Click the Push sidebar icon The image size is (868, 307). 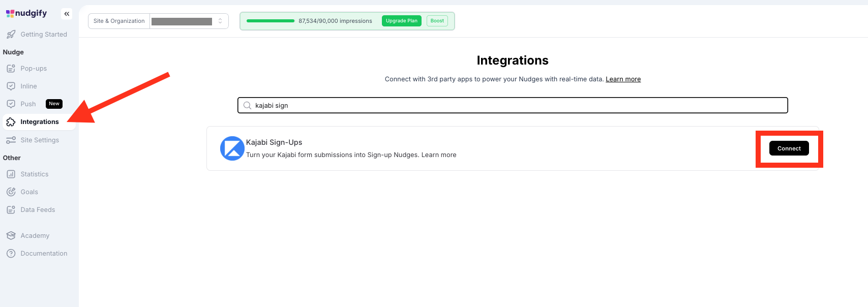pyautogui.click(x=11, y=104)
